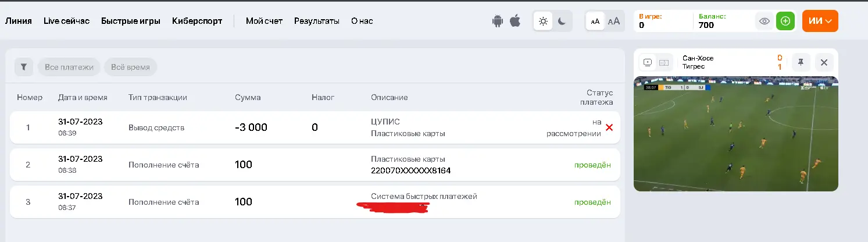Hide balance with the eye icon
Screen dimensions: 868x242
coord(765,21)
